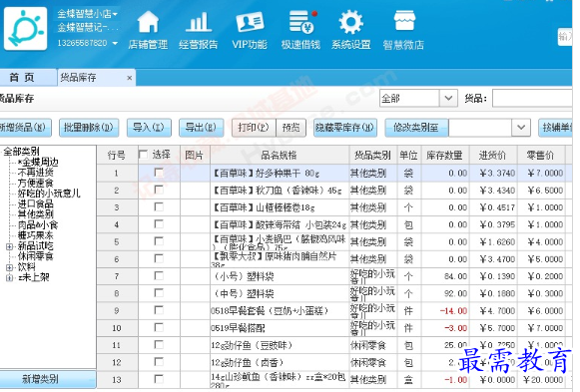This screenshot has width=580, height=392.
Task: Select 糖巧果冻 category
Action: [x=36, y=235]
